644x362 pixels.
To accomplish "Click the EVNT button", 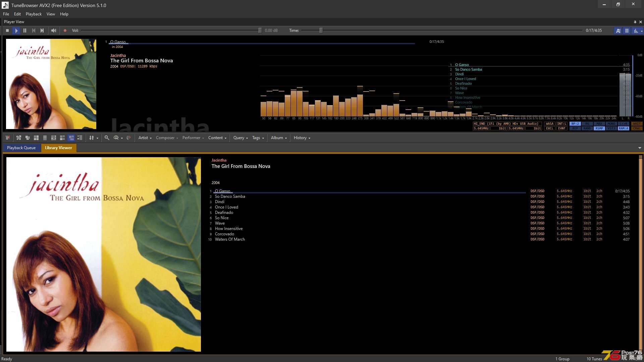I will point(562,128).
